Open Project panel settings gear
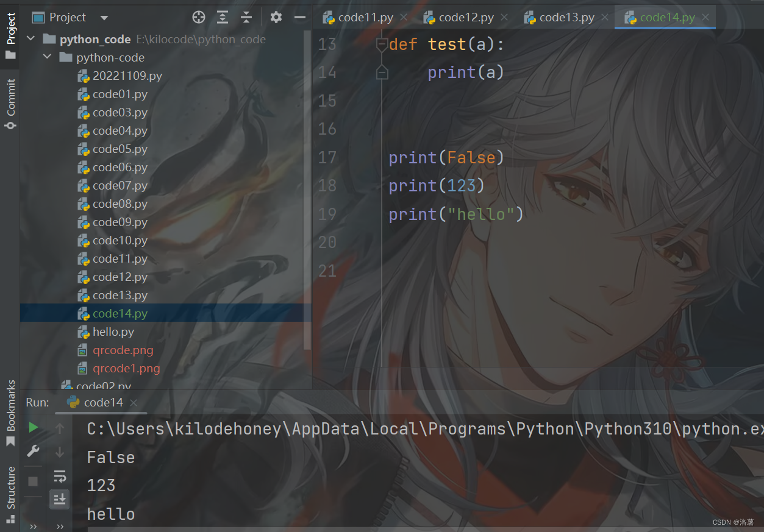764x532 pixels. 276,17
